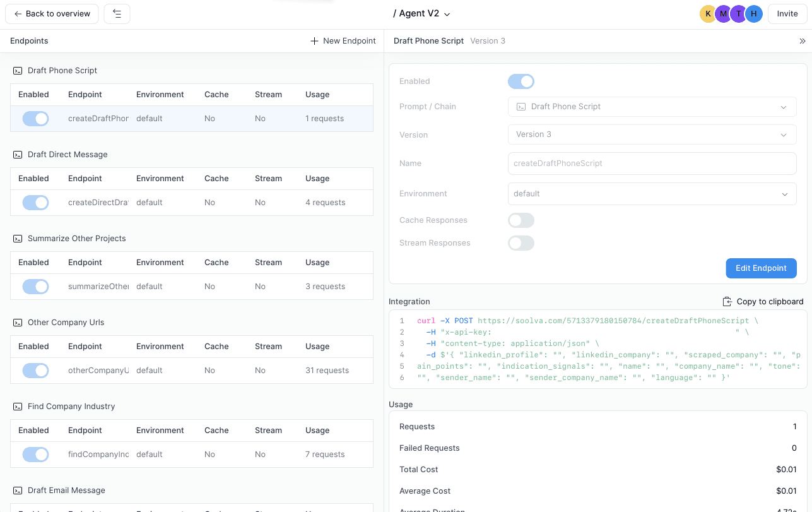Collapse the details panel with double chevron

tap(803, 41)
